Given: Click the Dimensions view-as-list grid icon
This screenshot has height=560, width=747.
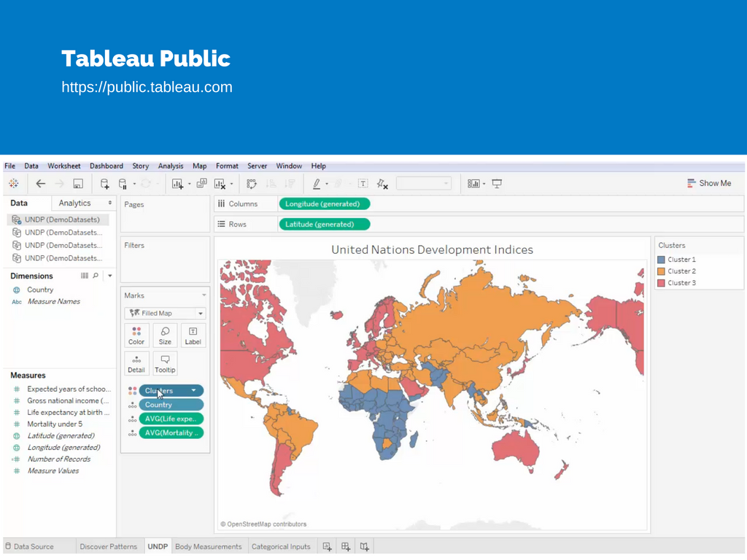Looking at the screenshot, I should pos(85,276).
